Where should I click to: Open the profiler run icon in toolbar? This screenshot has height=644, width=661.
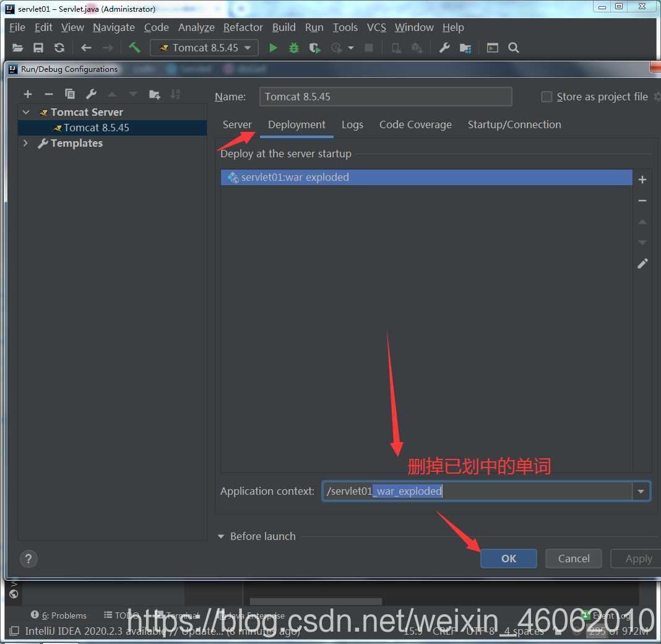point(337,48)
